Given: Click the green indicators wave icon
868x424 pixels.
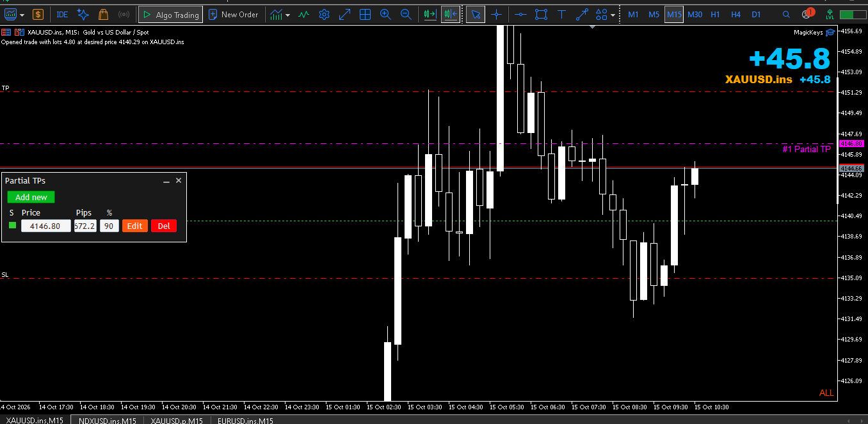Looking at the screenshot, I should [x=304, y=14].
